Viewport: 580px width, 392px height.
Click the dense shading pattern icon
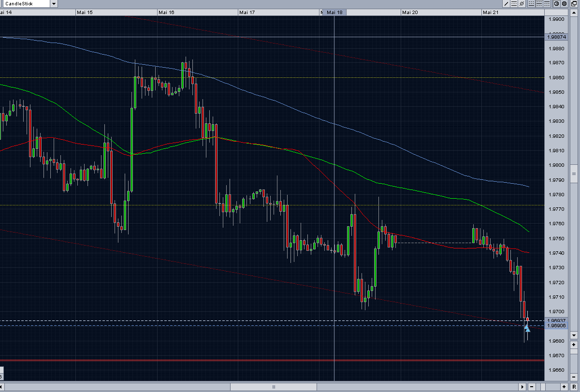tap(565, 3)
